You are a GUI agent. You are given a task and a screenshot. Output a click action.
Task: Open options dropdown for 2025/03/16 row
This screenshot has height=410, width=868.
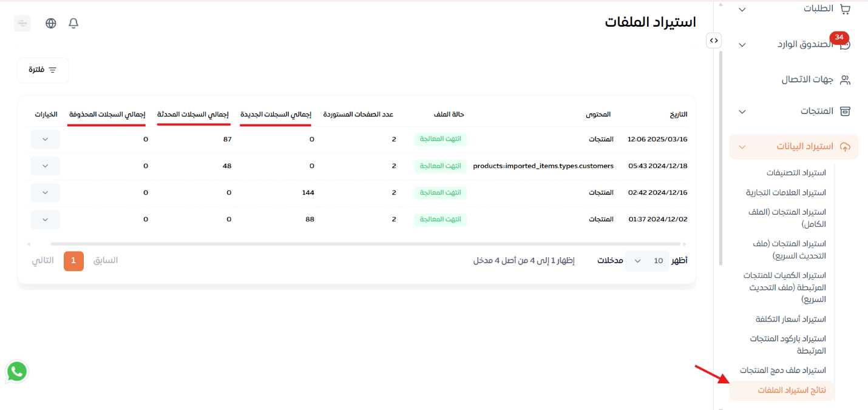pyautogui.click(x=45, y=139)
